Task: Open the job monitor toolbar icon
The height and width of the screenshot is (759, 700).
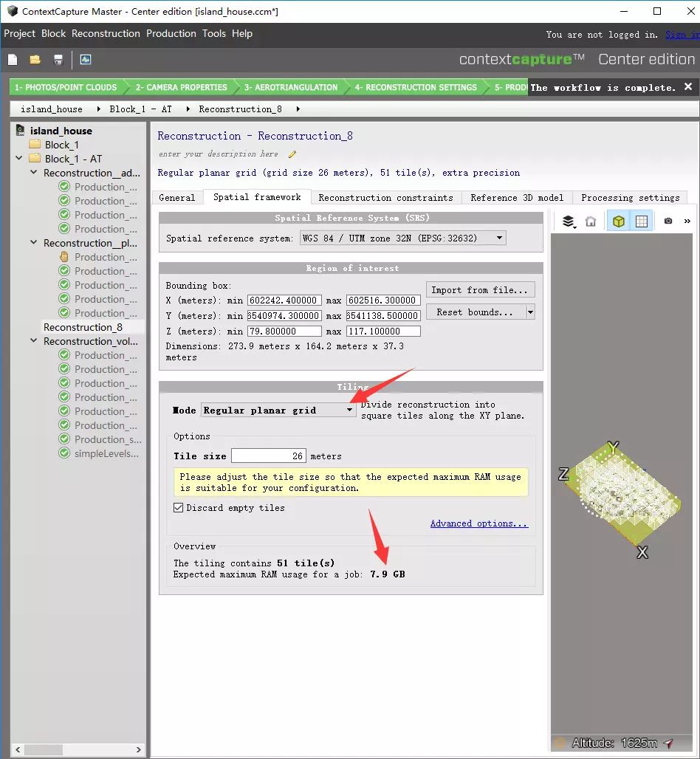Action: [x=86, y=60]
